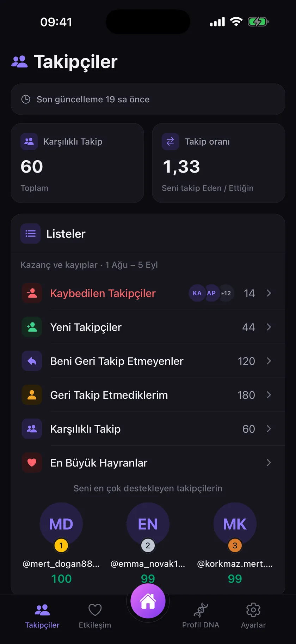
Task: Tap the green Yeni Takipçiler icon
Action: (x=32, y=327)
